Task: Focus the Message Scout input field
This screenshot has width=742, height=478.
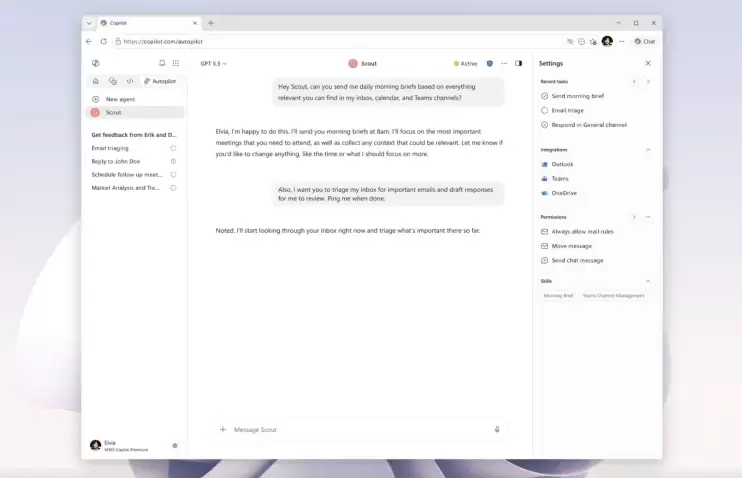Action: [x=360, y=429]
